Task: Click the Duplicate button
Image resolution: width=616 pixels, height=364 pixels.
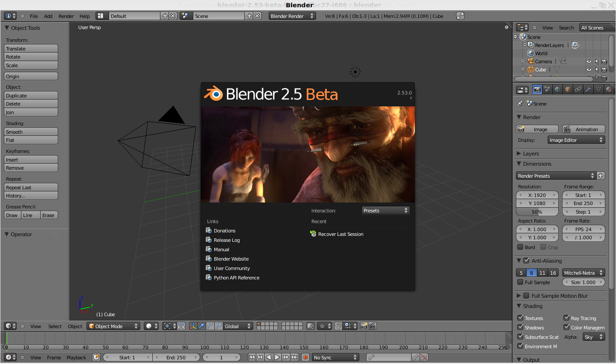Action: coord(31,96)
